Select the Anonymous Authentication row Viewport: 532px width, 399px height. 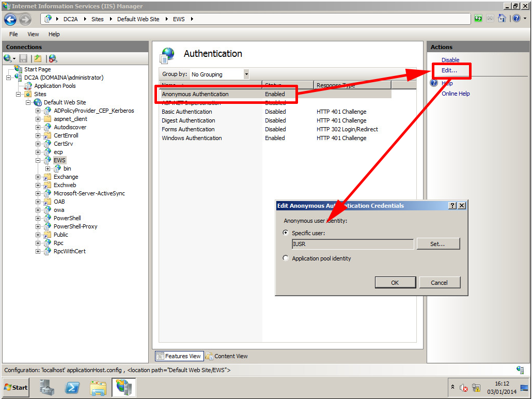click(275, 94)
